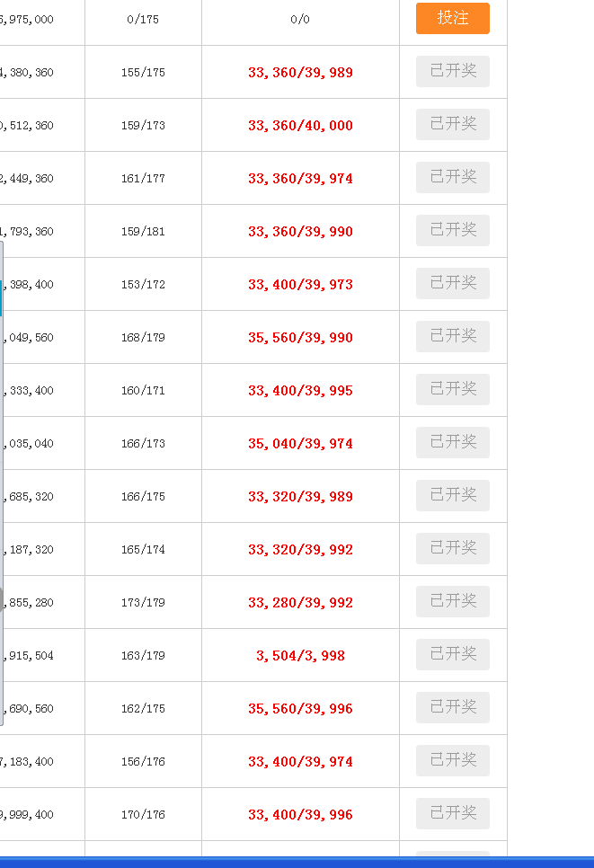The width and height of the screenshot is (594, 868).
Task: Click the red 33,360/40,000 amount
Action: pyautogui.click(x=300, y=126)
